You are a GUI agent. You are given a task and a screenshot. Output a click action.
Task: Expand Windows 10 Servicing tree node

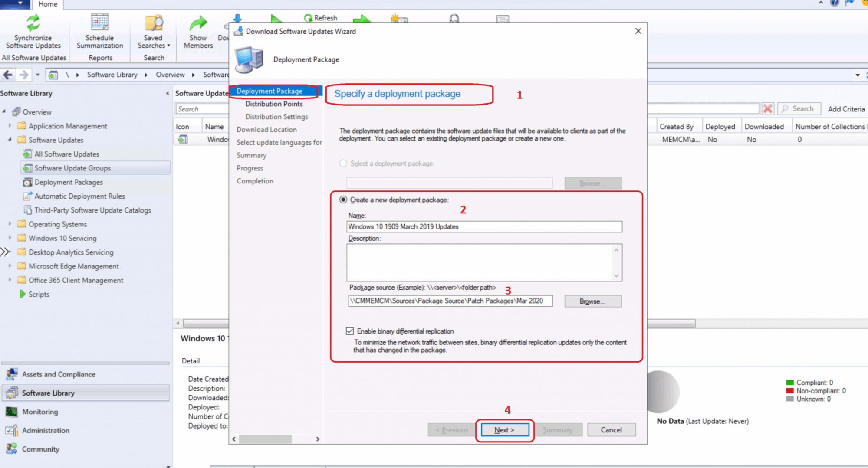[10, 238]
